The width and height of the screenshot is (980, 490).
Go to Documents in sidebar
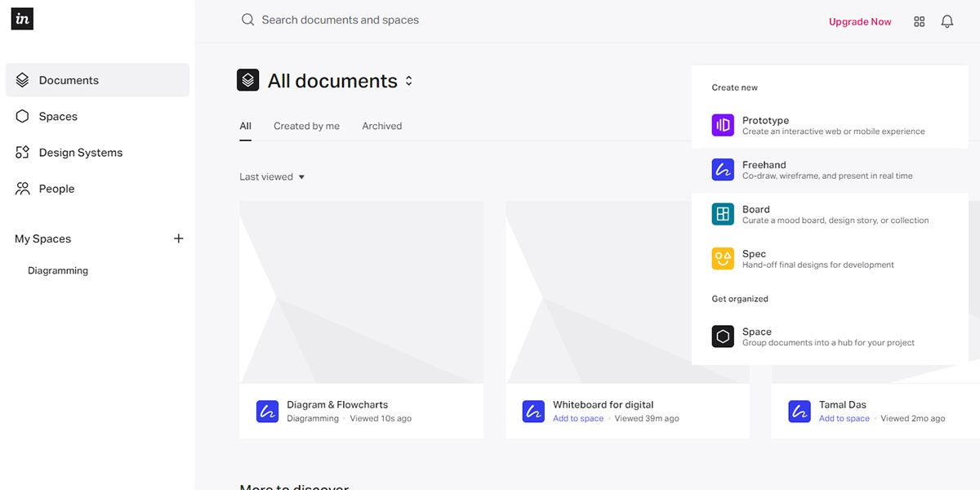(x=97, y=80)
